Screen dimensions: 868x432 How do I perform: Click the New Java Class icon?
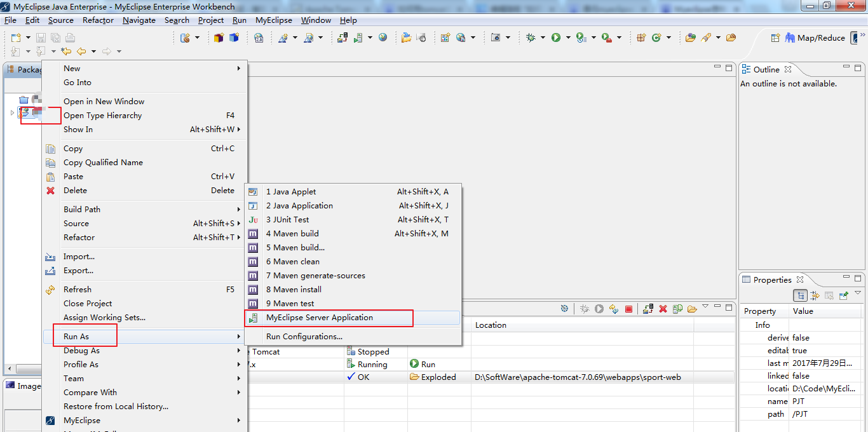point(655,38)
